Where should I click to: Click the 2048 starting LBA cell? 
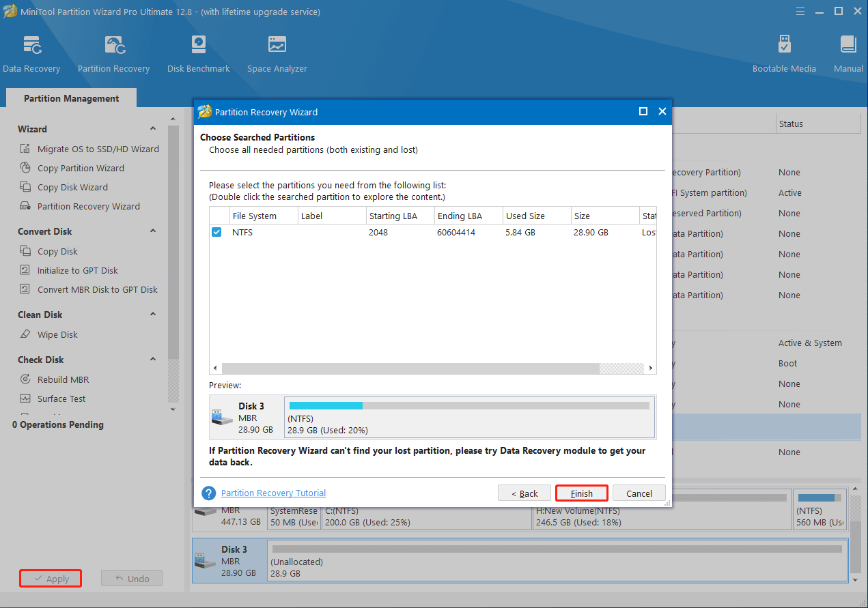(x=379, y=232)
